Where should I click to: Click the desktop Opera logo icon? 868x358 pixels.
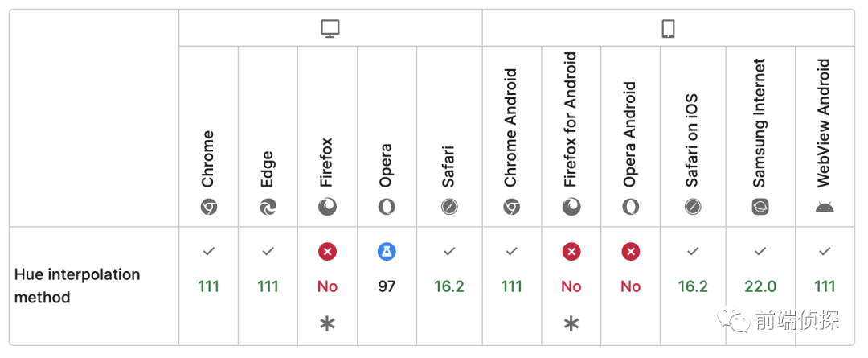tap(387, 208)
